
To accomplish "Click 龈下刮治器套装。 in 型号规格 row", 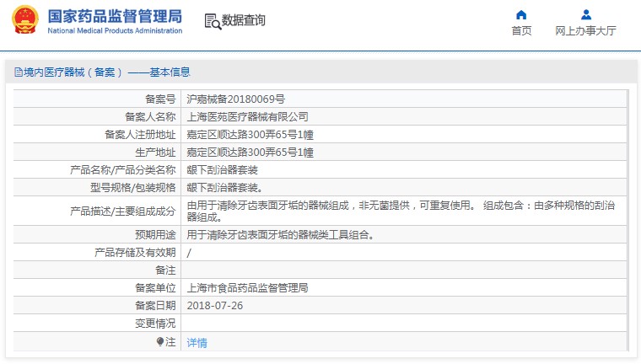I will coord(225,188).
